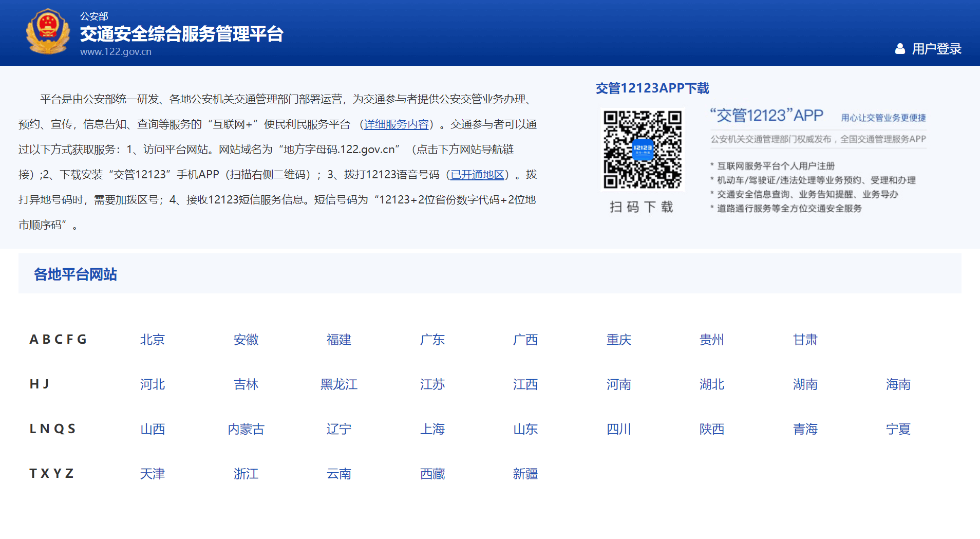This screenshot has width=980, height=539.
Task: Click the www.122.gov.cn site address text
Action: click(115, 51)
